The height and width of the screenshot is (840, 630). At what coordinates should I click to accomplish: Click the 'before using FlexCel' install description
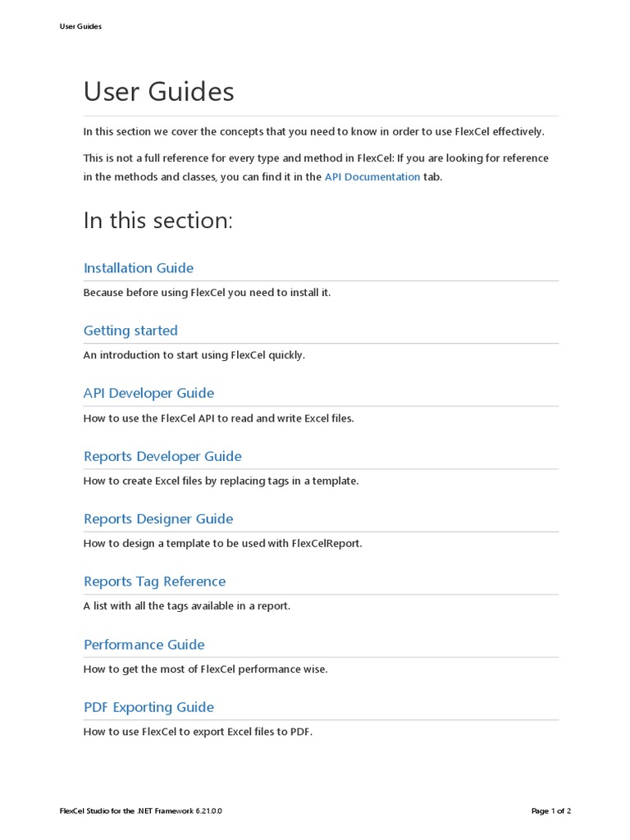207,293
